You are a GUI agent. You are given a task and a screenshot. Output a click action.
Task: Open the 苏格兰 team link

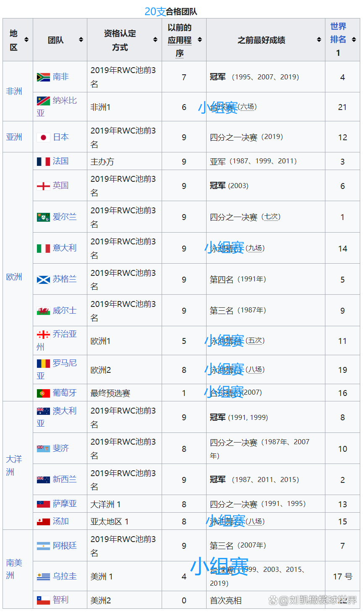point(65,279)
